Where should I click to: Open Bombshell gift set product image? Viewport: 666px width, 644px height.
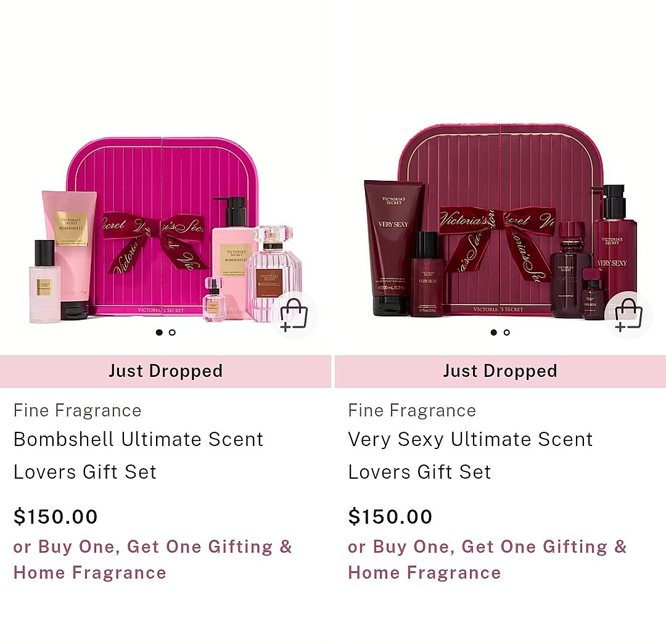click(x=165, y=229)
